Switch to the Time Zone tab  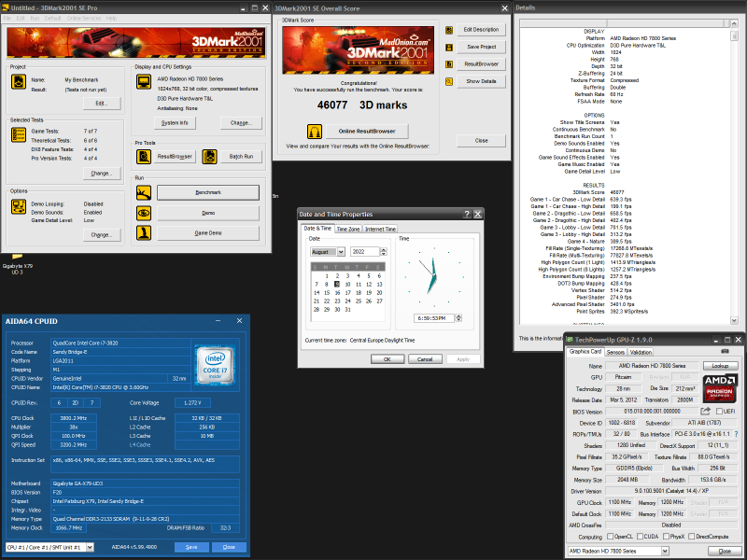tap(347, 229)
